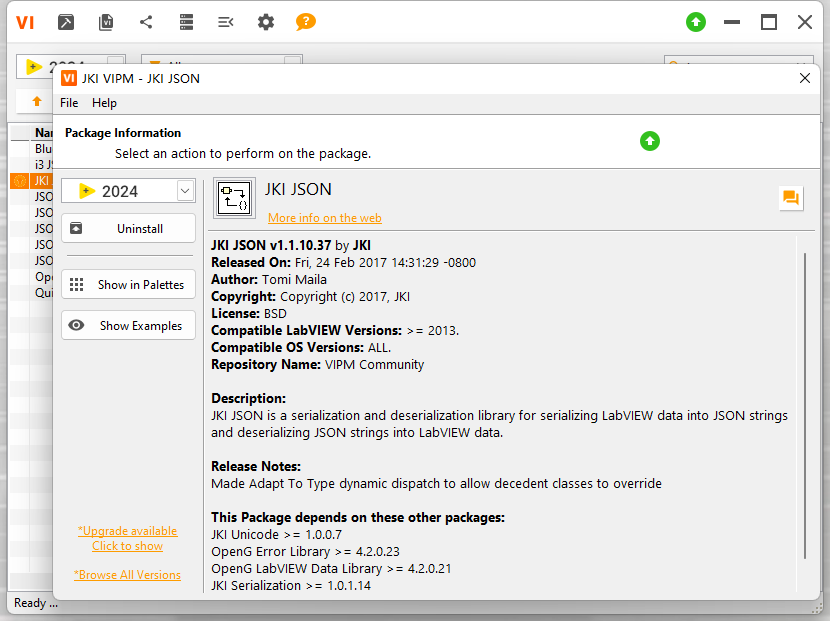Click 'OpenG Error Library >= 4.2.0.23' text

305,552
